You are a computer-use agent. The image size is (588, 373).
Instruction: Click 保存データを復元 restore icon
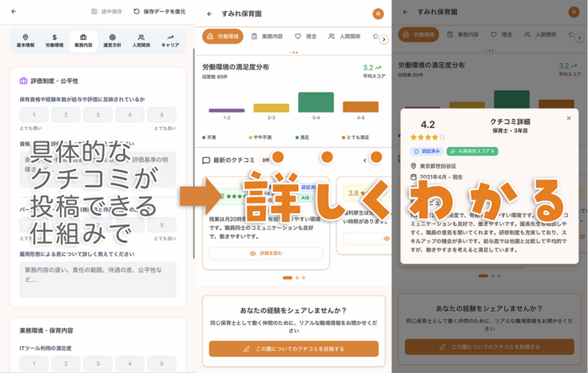click(x=136, y=11)
